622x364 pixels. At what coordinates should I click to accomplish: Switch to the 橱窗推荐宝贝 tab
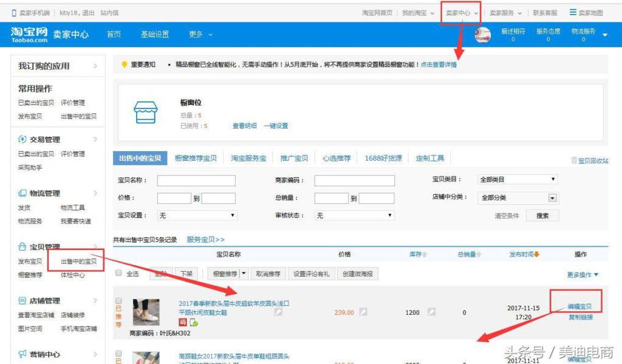(x=196, y=158)
